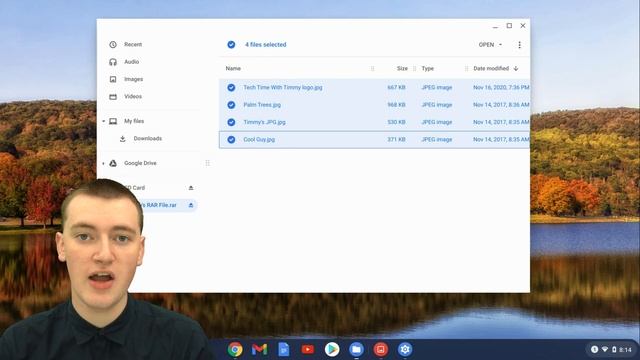Uncheck the Palm Trees.jpg checkmark
Image resolution: width=640 pixels, height=360 pixels.
pos(231,105)
